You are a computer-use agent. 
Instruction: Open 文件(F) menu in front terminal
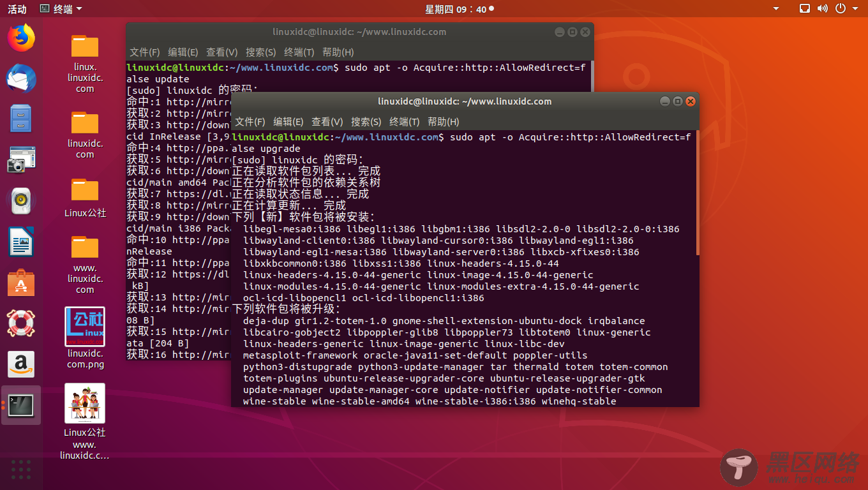click(x=250, y=121)
